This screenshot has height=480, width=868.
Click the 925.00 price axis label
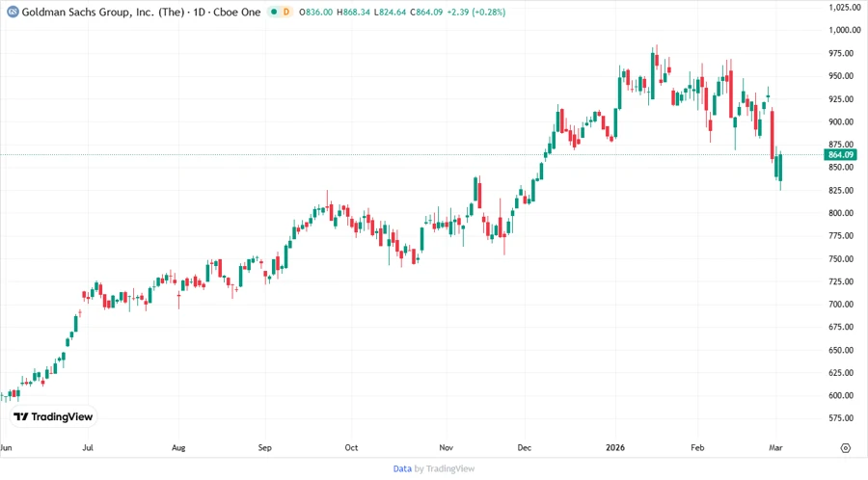click(840, 99)
